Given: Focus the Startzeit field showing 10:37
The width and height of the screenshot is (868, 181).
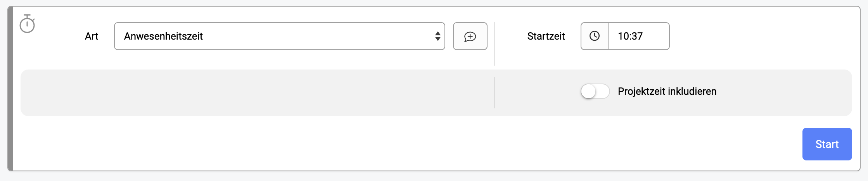Looking at the screenshot, I should click(638, 36).
